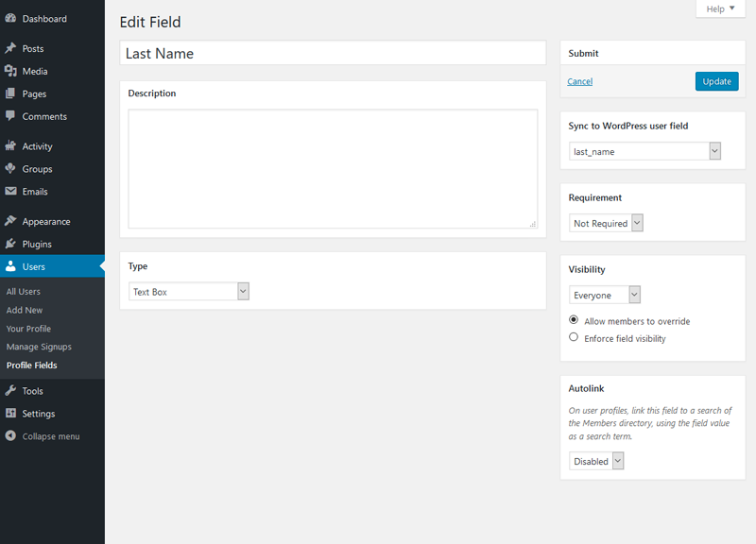Click the Emails envelope icon
Image resolution: width=756 pixels, height=544 pixels.
[x=10, y=192]
